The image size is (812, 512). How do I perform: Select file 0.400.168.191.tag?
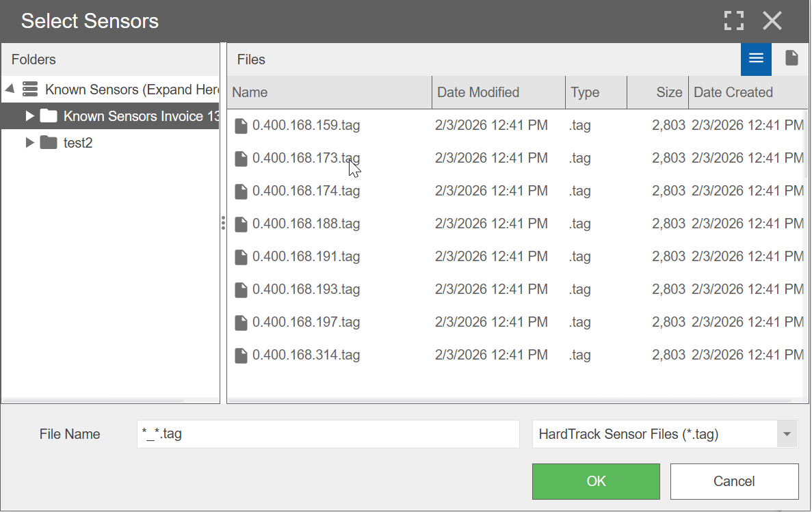[306, 257]
